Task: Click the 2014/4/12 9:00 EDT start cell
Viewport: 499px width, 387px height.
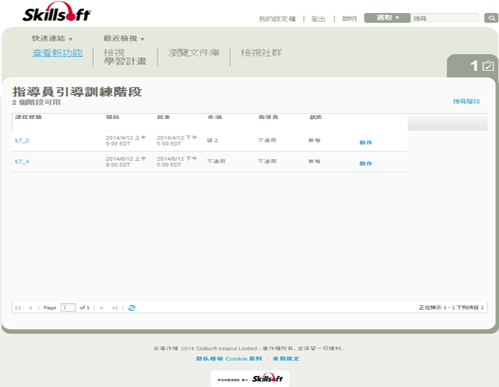Action: pos(126,141)
